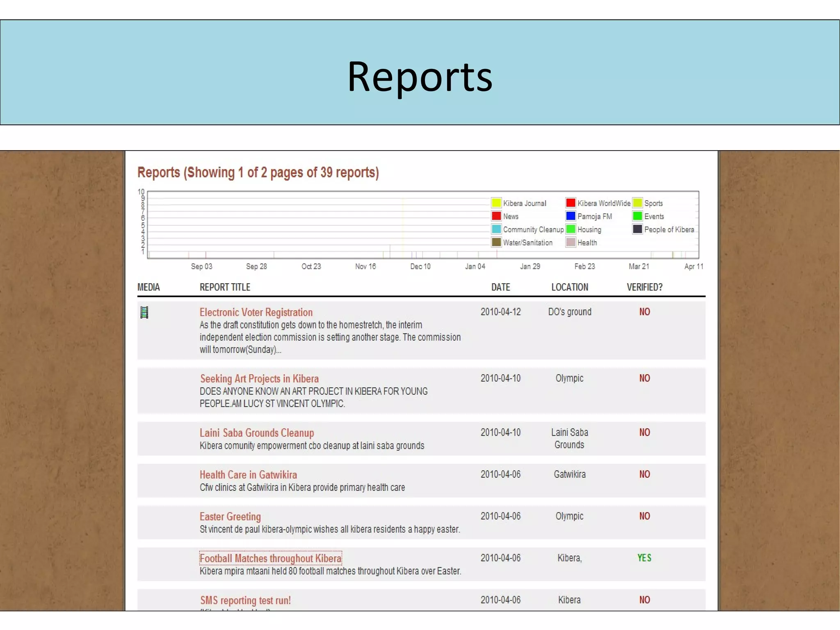Open the Seeking Art Projects in Kibera report
840x630 pixels.
click(259, 379)
